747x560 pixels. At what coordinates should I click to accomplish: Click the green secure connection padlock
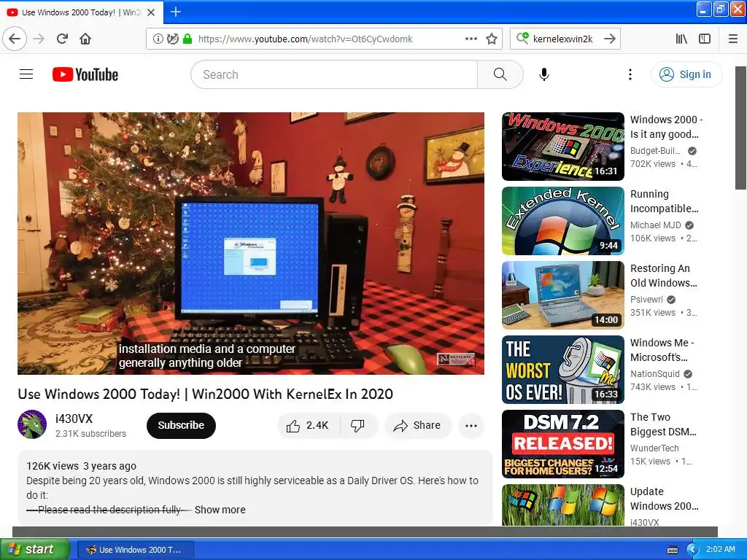pos(187,39)
